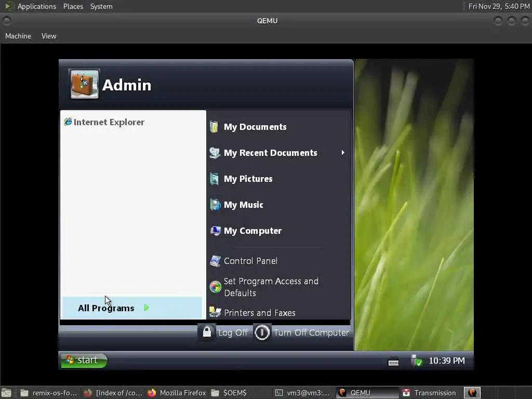Click the My Pictures label
Image resolution: width=532 pixels, height=399 pixels.
tap(248, 179)
